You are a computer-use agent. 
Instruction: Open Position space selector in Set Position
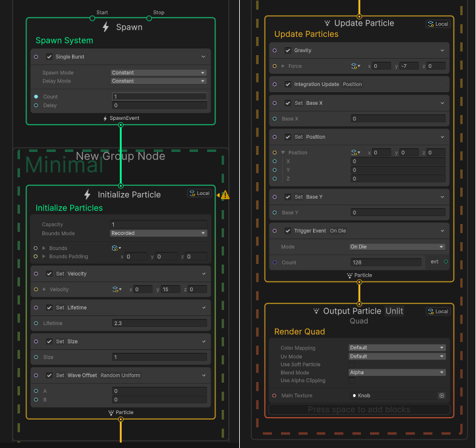point(355,153)
